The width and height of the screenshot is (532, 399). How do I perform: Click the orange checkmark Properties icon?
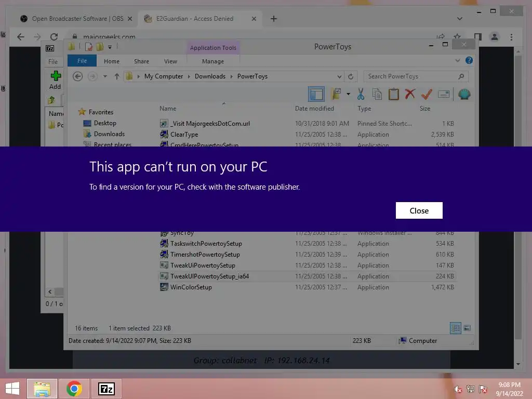[x=427, y=94]
